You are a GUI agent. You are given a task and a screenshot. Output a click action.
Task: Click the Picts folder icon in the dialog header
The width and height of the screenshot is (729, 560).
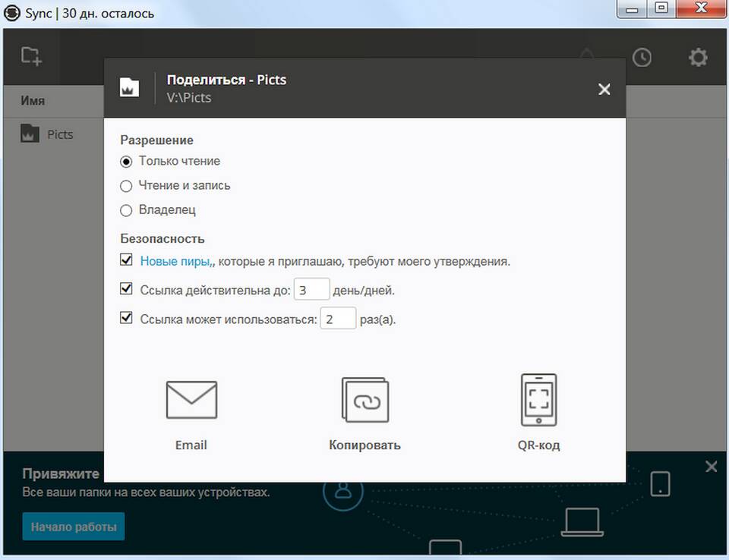[129, 87]
